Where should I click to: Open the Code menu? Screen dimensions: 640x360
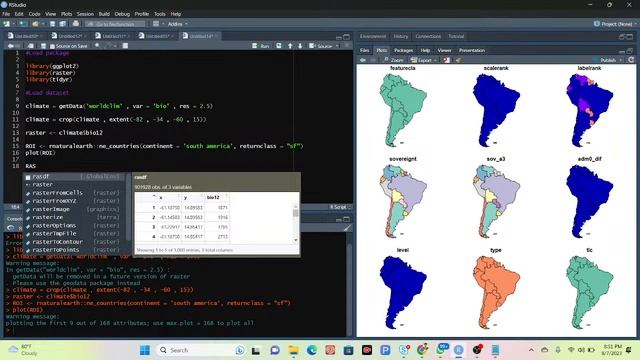[34, 14]
